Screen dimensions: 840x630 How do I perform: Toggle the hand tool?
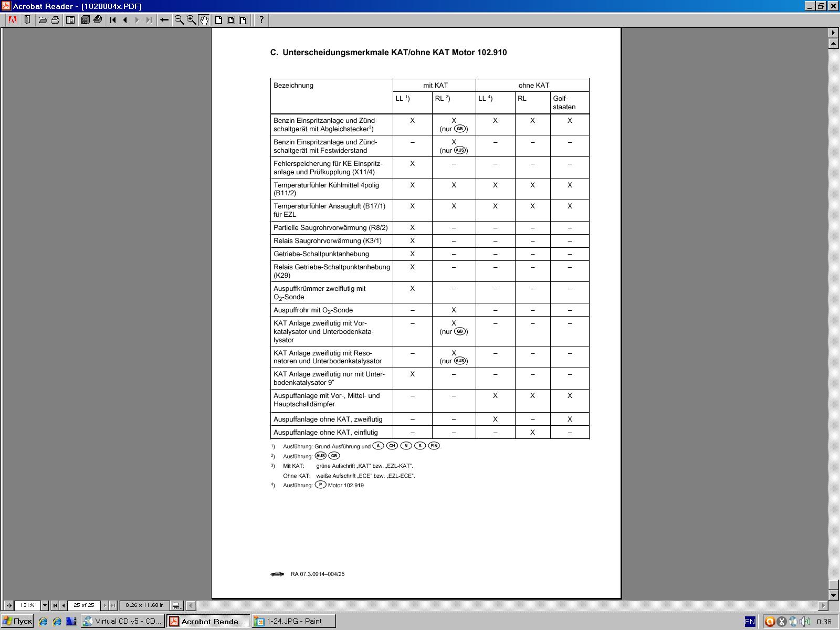click(x=204, y=20)
